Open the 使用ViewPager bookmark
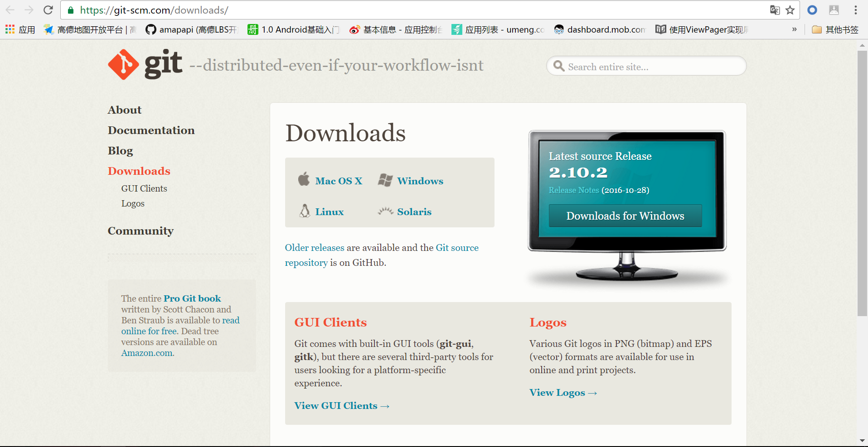The width and height of the screenshot is (868, 447). point(702,29)
